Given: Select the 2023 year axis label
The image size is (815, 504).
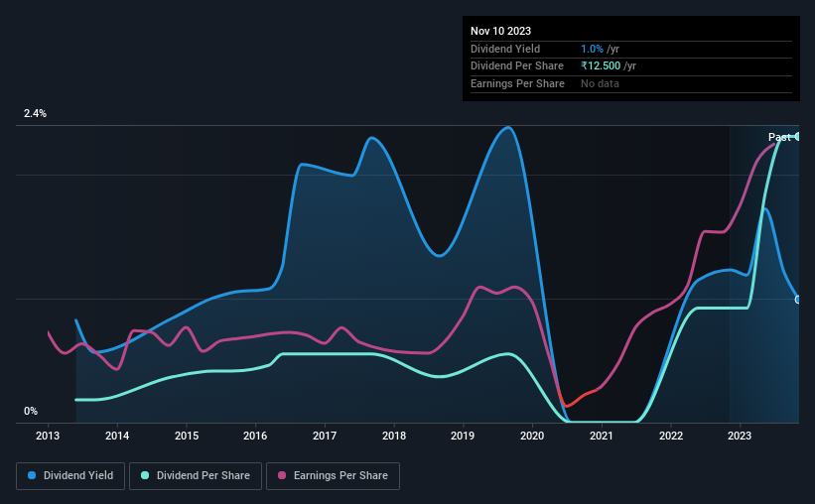Looking at the screenshot, I should [740, 436].
